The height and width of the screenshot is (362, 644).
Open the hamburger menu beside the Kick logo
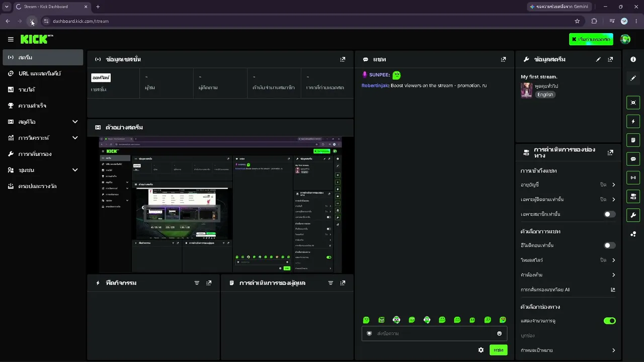coord(11,39)
